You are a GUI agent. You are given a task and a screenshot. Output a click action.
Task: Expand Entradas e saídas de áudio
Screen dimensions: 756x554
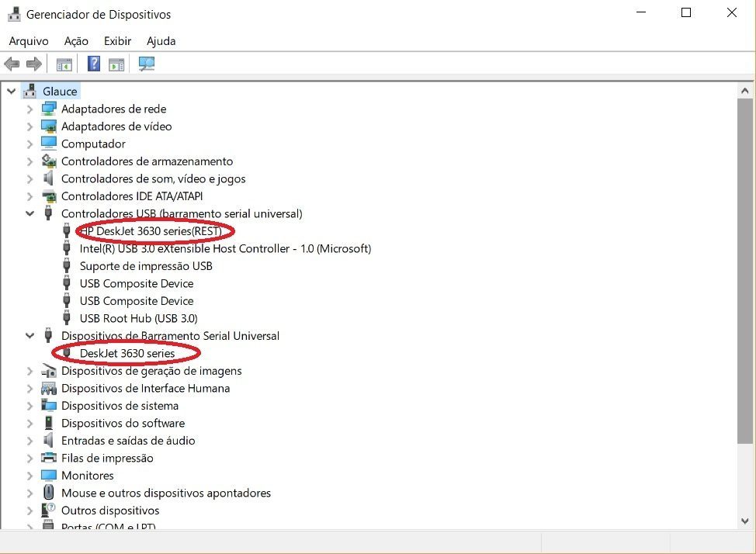pos(29,441)
